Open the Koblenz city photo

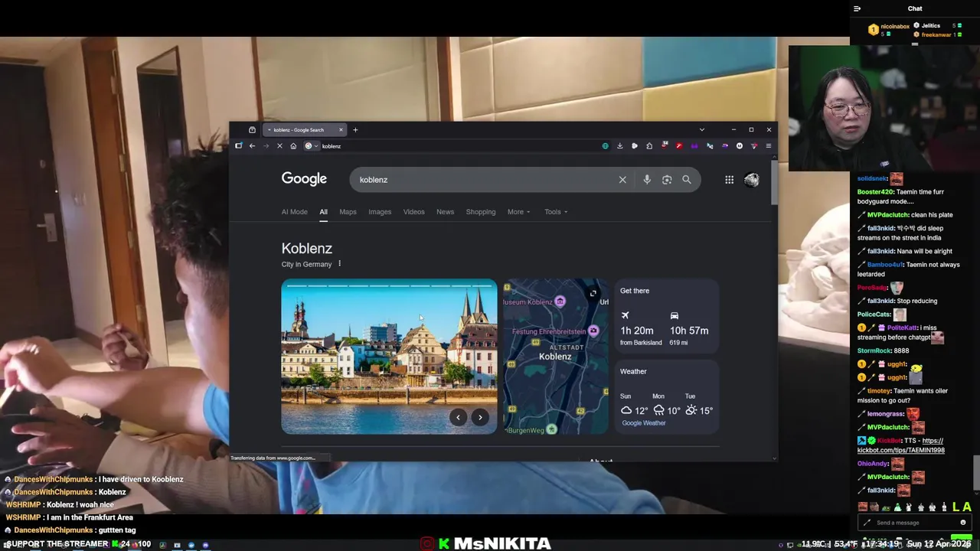point(389,357)
